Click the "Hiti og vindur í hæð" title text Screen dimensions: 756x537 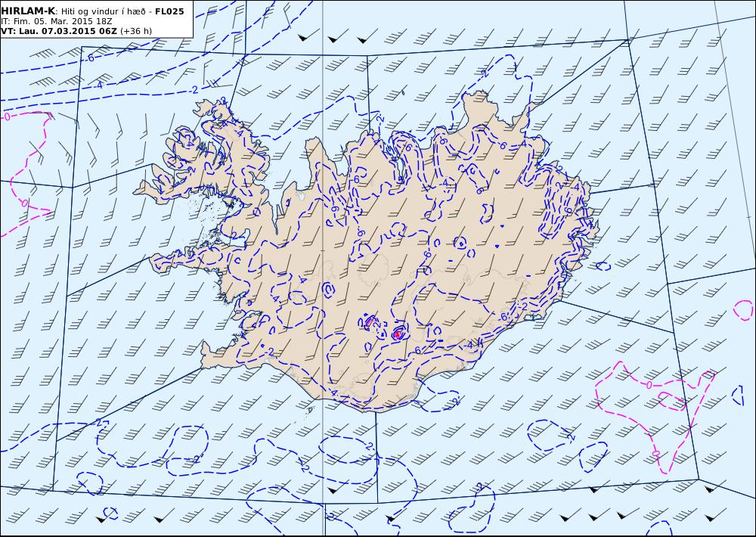point(103,11)
